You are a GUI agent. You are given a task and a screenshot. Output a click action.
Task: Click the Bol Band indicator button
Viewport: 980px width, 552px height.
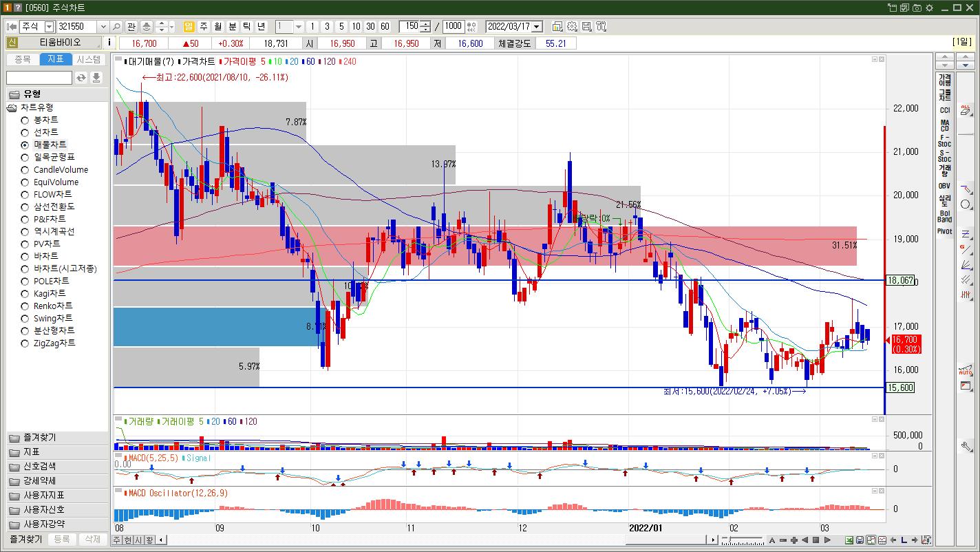[945, 216]
